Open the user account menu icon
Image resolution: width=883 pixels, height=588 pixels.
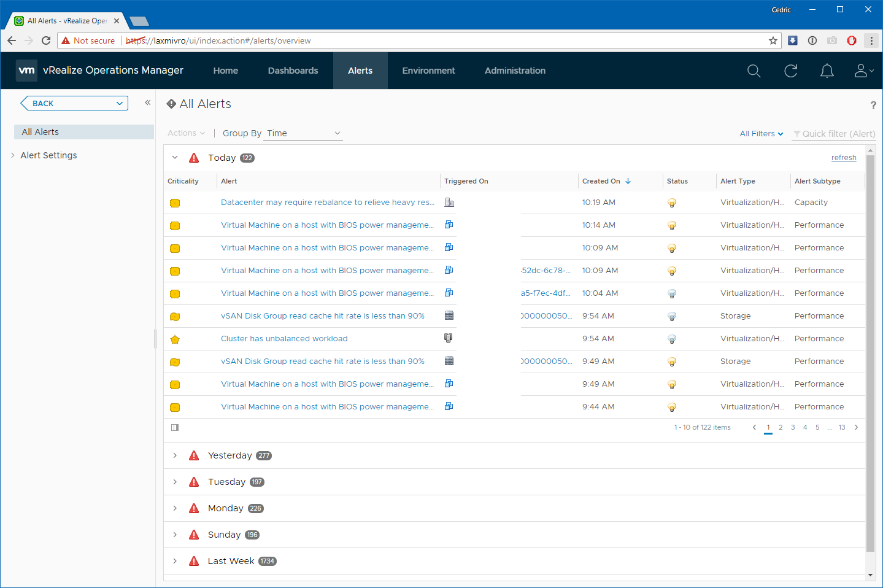click(863, 71)
